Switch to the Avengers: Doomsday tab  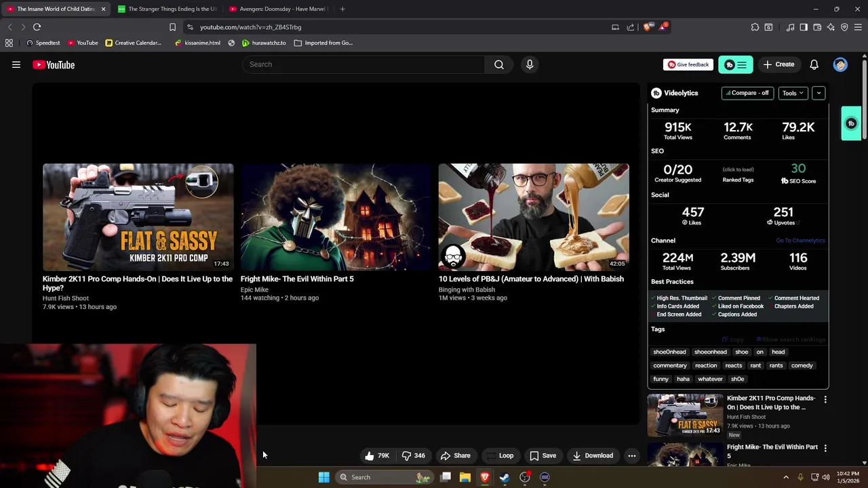point(278,9)
